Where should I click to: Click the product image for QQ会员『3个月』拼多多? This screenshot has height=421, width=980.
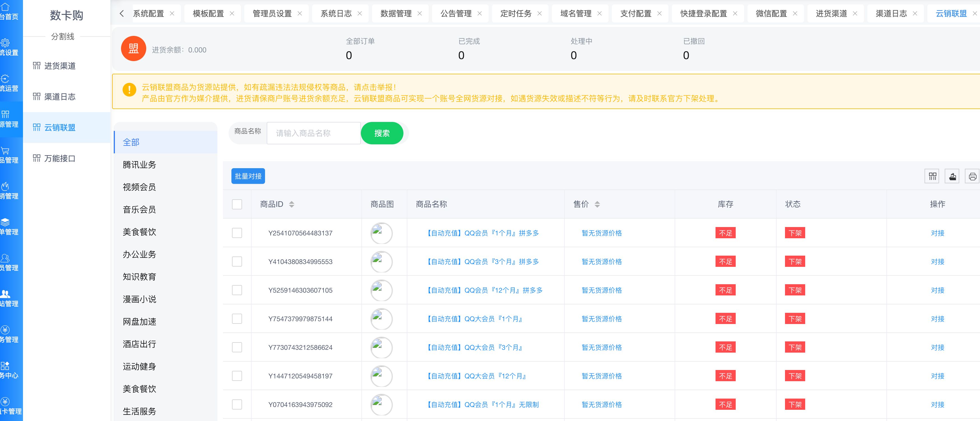pyautogui.click(x=382, y=262)
